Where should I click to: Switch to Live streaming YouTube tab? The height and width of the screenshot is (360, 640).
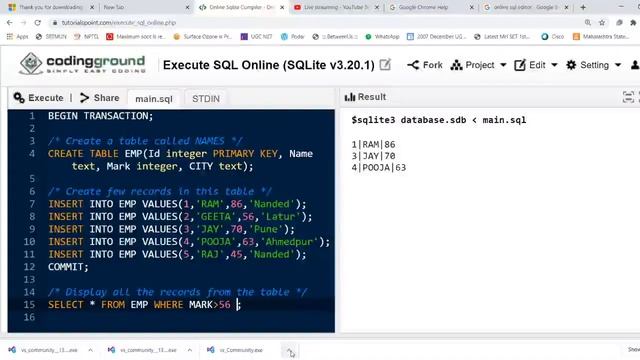336,7
